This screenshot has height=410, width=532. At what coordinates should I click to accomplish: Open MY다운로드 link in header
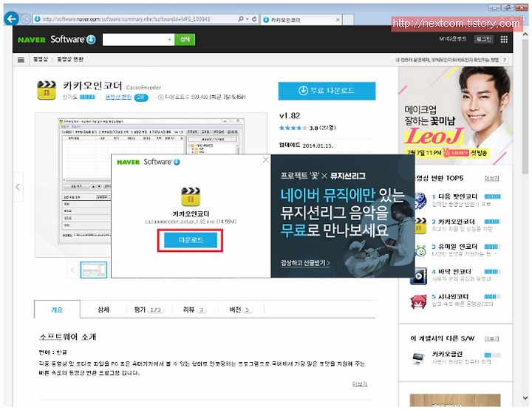click(x=453, y=39)
